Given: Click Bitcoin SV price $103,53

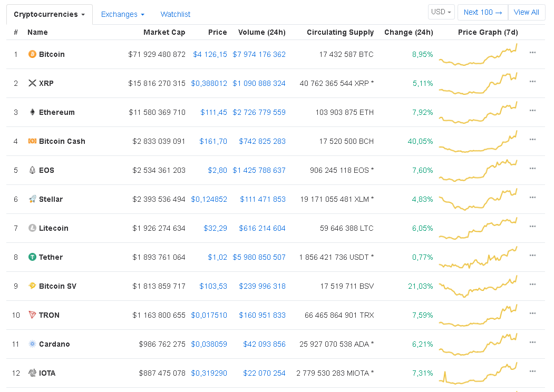Looking at the screenshot, I should point(213,286).
